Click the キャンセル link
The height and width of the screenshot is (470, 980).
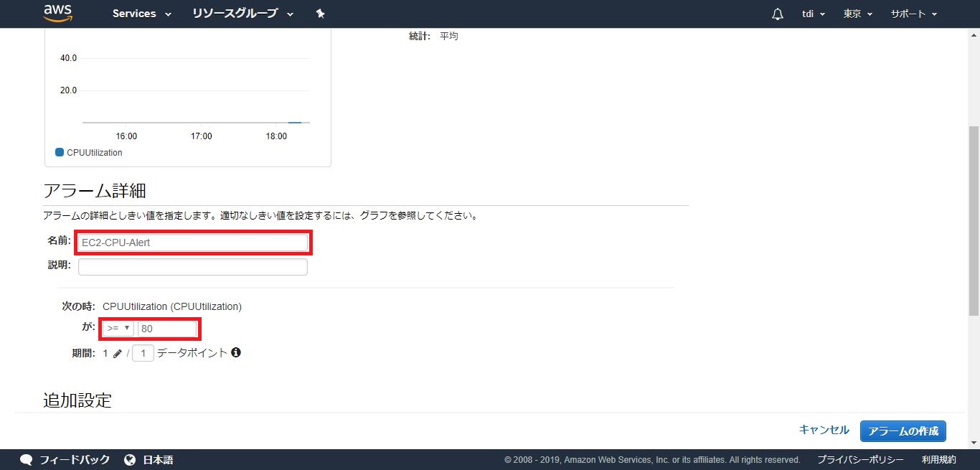(824, 430)
